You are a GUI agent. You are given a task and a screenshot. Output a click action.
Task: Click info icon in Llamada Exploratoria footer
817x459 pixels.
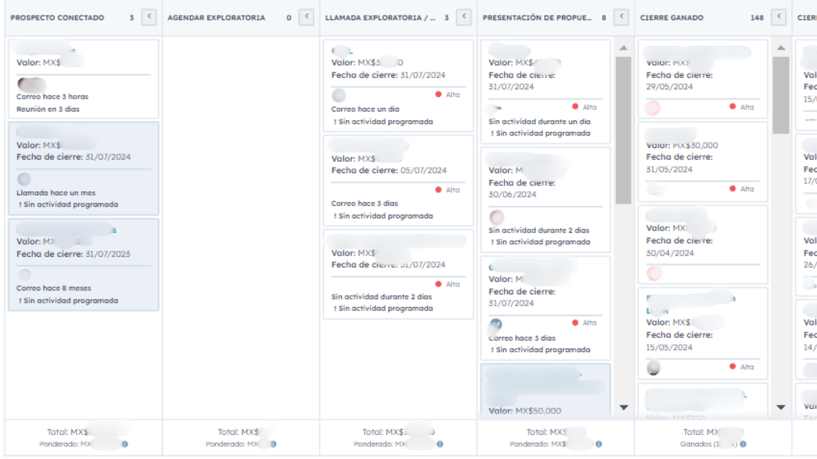(440, 444)
